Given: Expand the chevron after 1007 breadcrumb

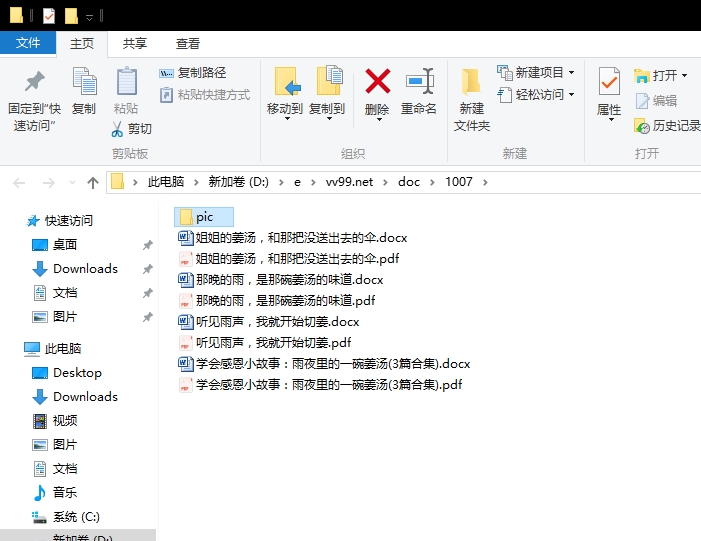Looking at the screenshot, I should pos(485,182).
